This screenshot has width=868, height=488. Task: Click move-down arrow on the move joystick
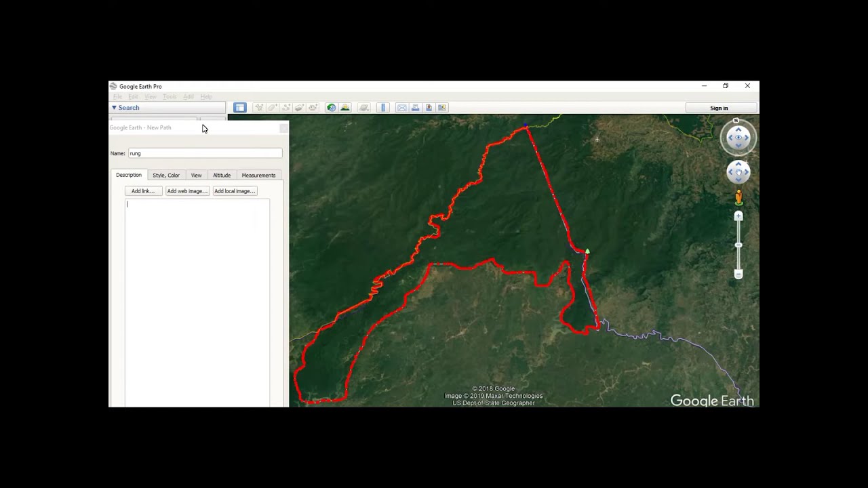[738, 179]
